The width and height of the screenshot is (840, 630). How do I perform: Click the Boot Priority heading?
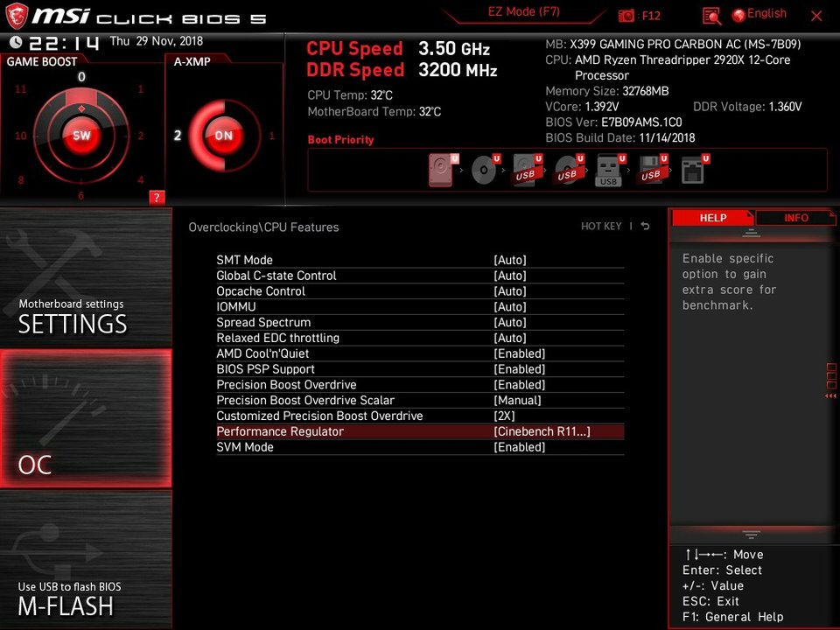(340, 139)
